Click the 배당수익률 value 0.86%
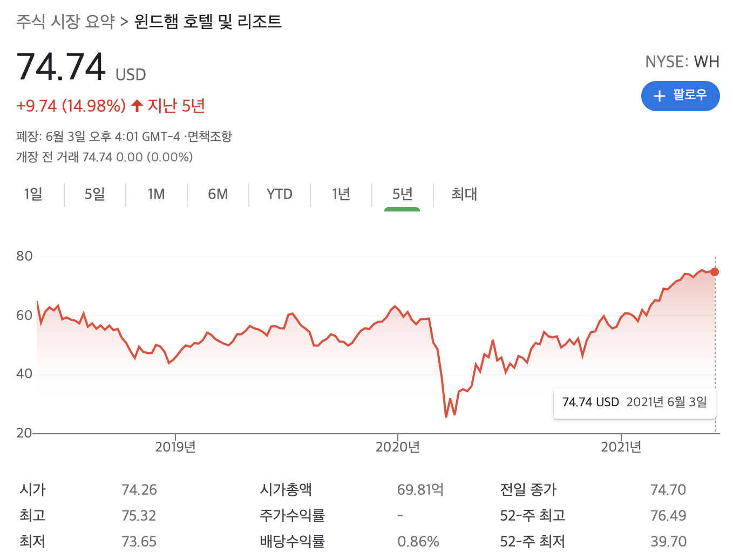The width and height of the screenshot is (733, 560). tap(418, 542)
